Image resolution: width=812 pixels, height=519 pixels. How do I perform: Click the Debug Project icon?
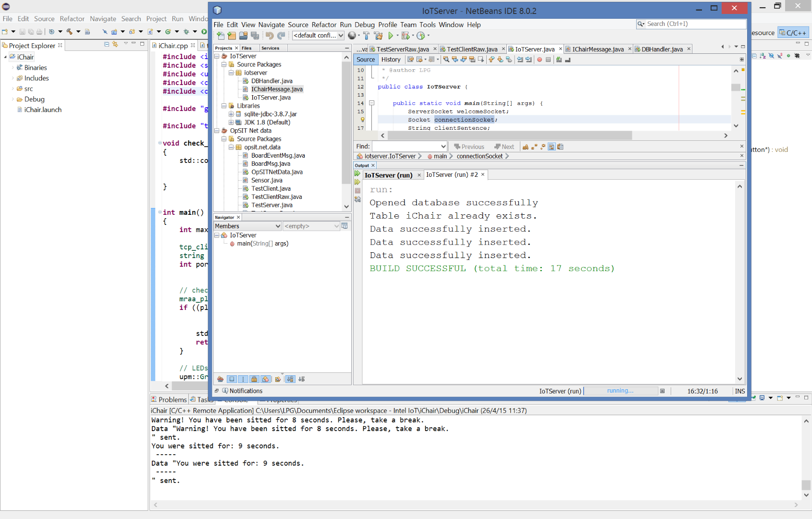point(406,36)
